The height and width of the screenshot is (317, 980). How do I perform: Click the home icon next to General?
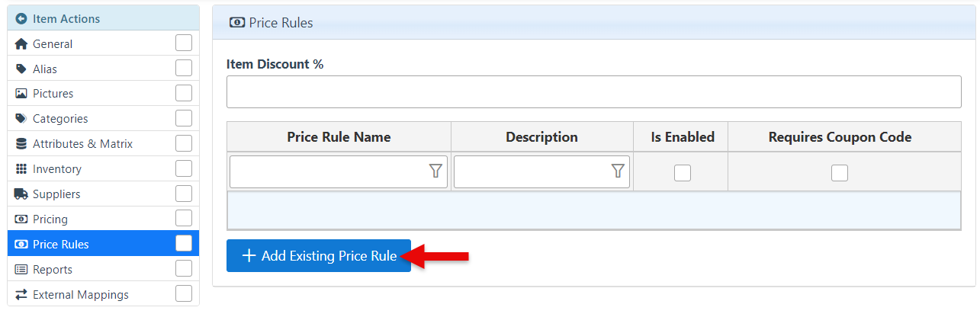pyautogui.click(x=21, y=44)
